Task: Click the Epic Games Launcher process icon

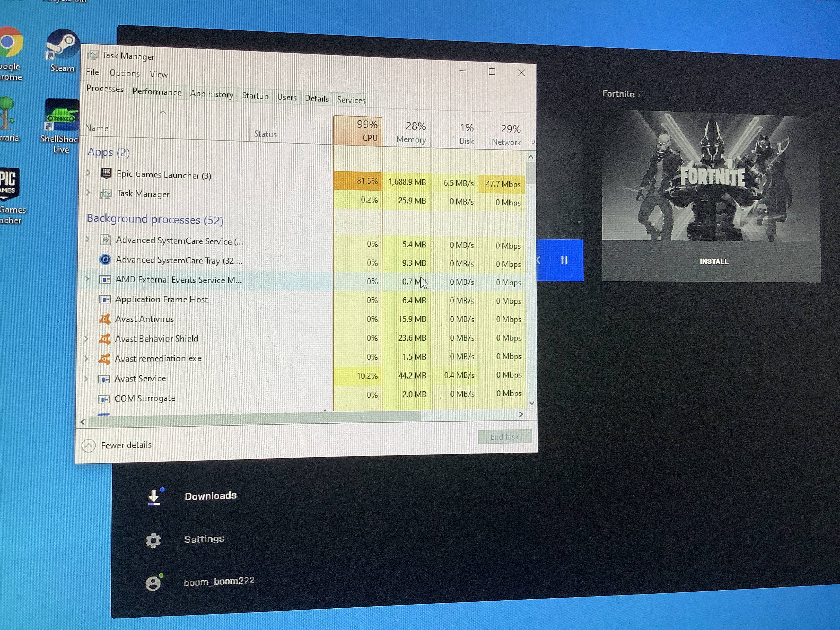Action: point(106,173)
